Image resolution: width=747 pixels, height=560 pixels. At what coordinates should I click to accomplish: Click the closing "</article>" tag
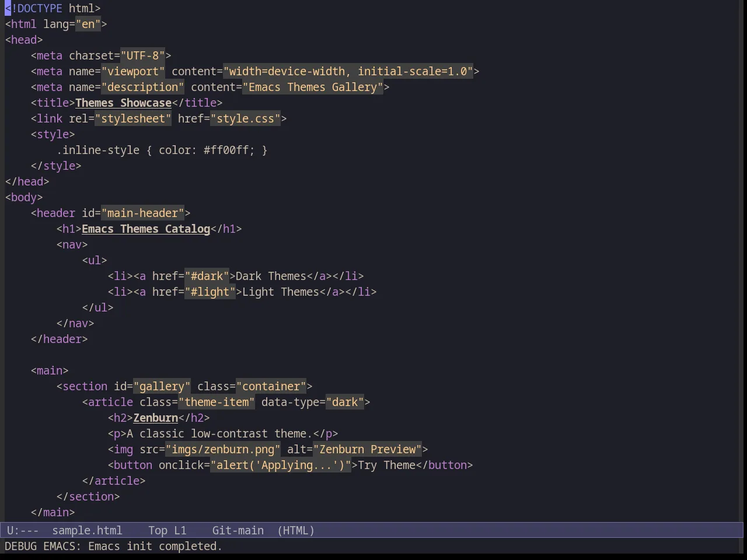[x=114, y=481]
